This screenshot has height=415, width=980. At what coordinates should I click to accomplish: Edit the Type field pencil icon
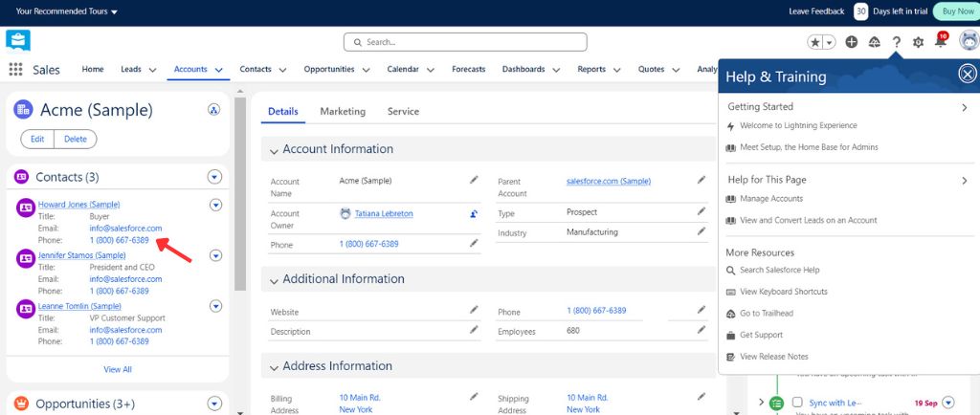tap(702, 211)
